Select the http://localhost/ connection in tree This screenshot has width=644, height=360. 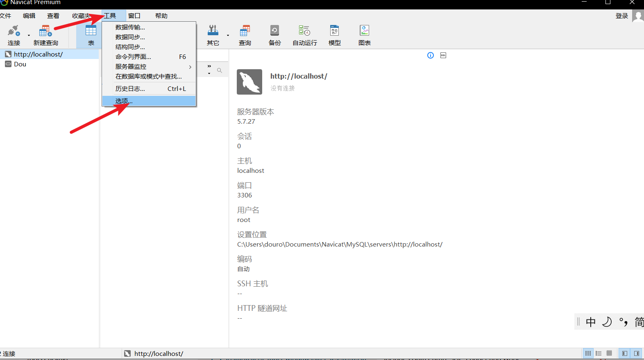pos(49,54)
